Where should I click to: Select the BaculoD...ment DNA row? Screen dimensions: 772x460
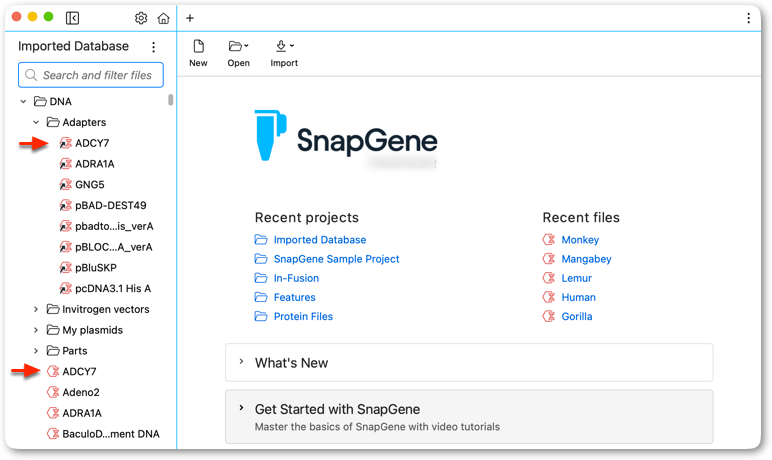[111, 434]
